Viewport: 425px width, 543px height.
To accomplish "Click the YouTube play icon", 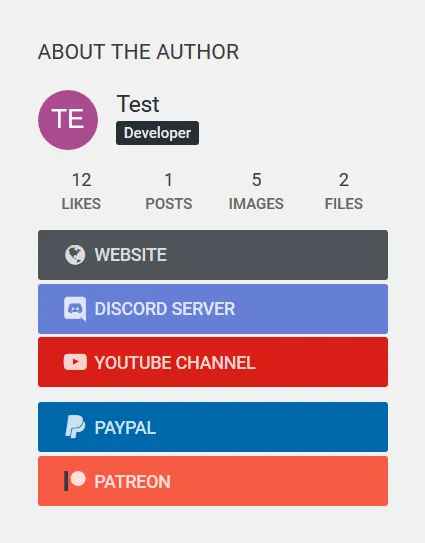I will click(75, 362).
